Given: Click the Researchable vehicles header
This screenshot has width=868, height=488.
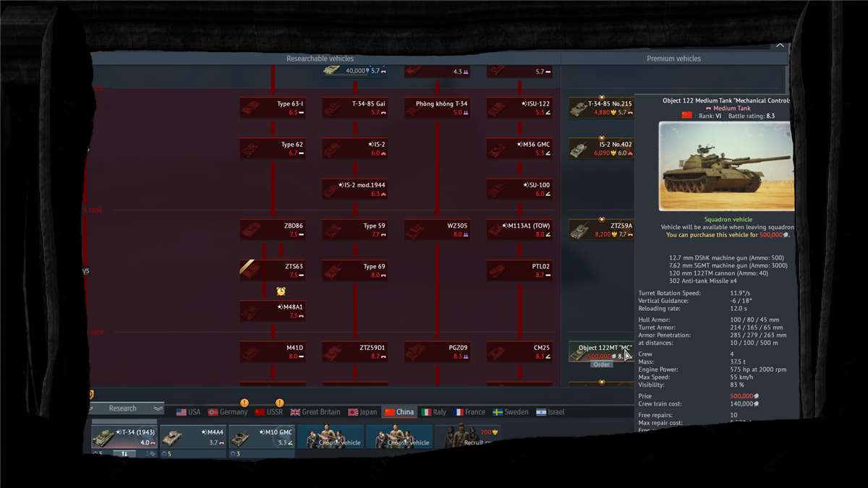Looking at the screenshot, I should (320, 59).
